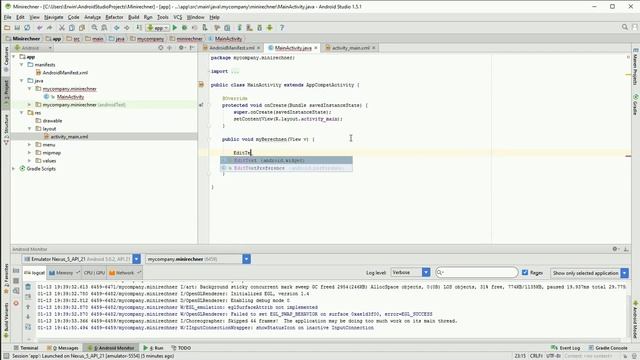Open the VCS menu
640x360 pixels.
click(178, 17)
